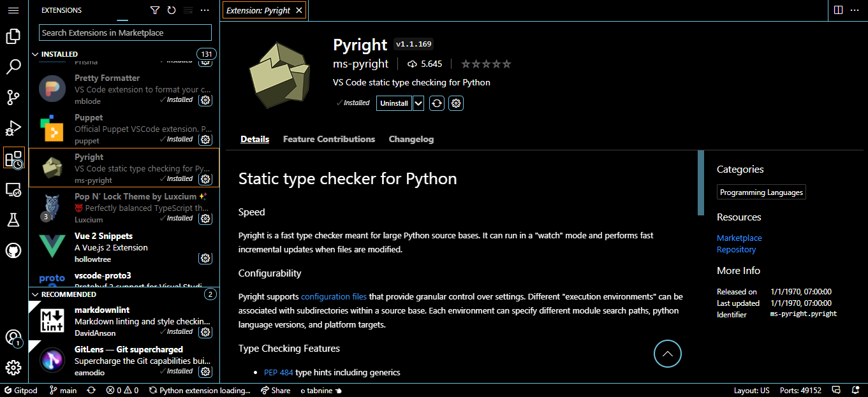Select Pyright extension in list

[x=124, y=168]
